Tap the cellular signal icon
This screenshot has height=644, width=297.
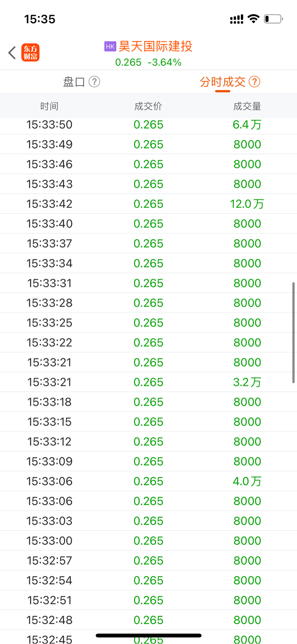pos(237,19)
